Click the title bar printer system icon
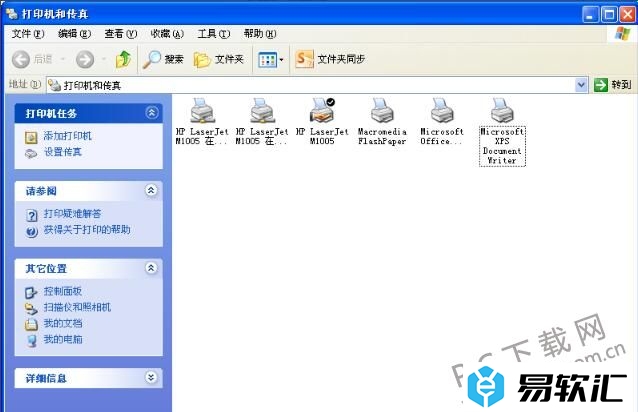The height and width of the screenshot is (412, 638). (12, 14)
